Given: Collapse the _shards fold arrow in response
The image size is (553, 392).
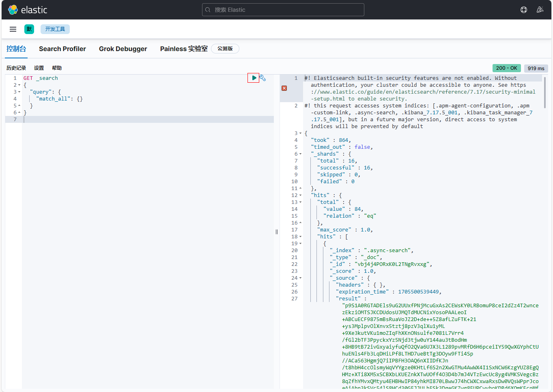Looking at the screenshot, I should click(x=300, y=154).
